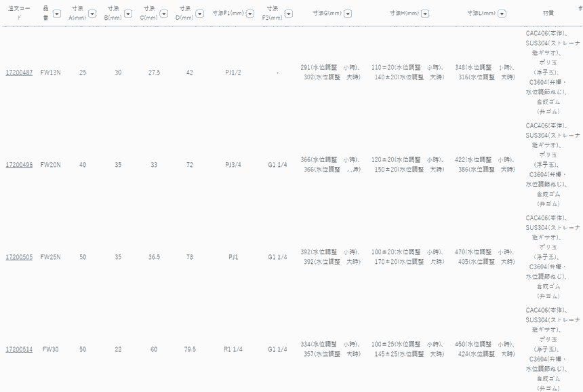Open order code link 17200496

click(x=19, y=165)
